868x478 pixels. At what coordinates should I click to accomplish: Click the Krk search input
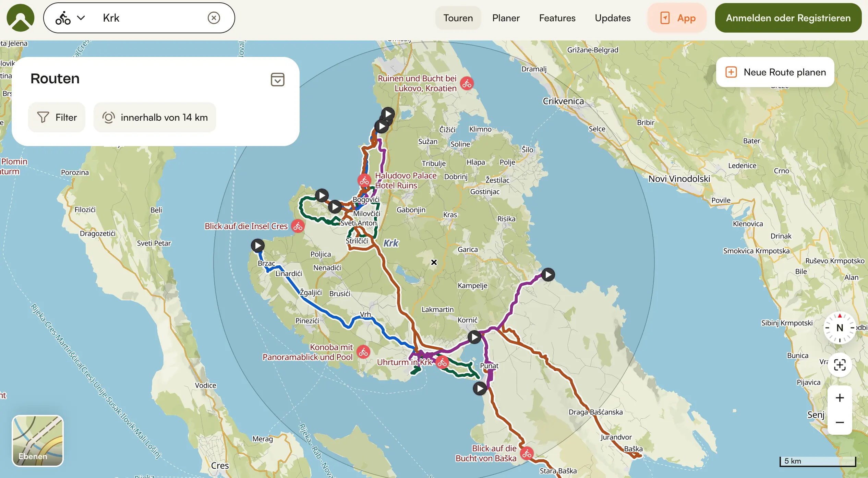pyautogui.click(x=151, y=18)
